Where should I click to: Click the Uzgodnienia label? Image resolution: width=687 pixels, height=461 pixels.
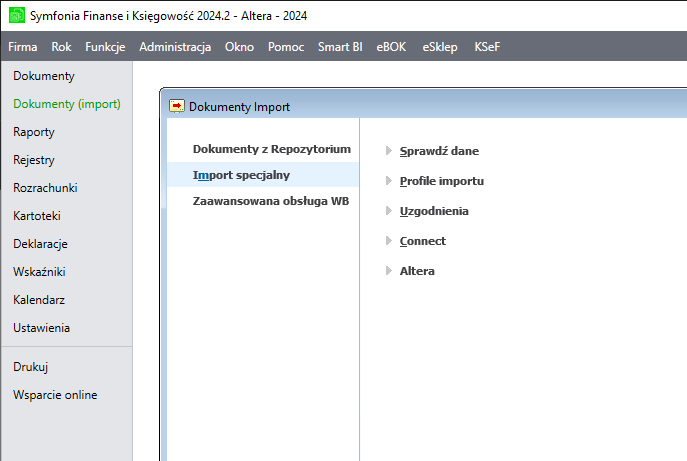[434, 211]
